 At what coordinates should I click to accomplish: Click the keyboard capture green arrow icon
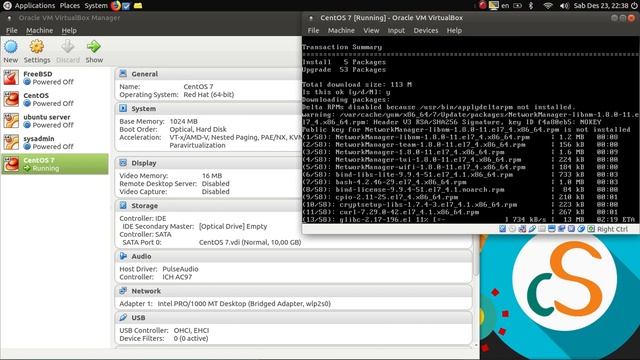(x=591, y=229)
